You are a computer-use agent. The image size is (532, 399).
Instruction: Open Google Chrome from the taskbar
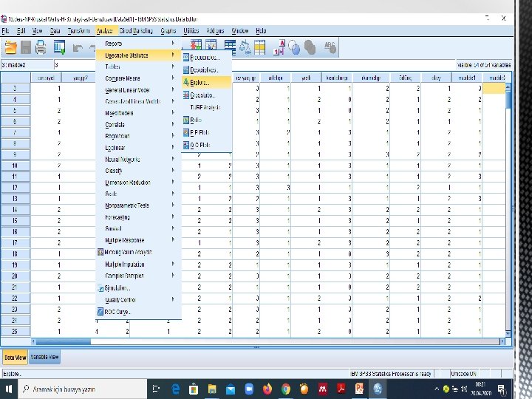pos(286,389)
